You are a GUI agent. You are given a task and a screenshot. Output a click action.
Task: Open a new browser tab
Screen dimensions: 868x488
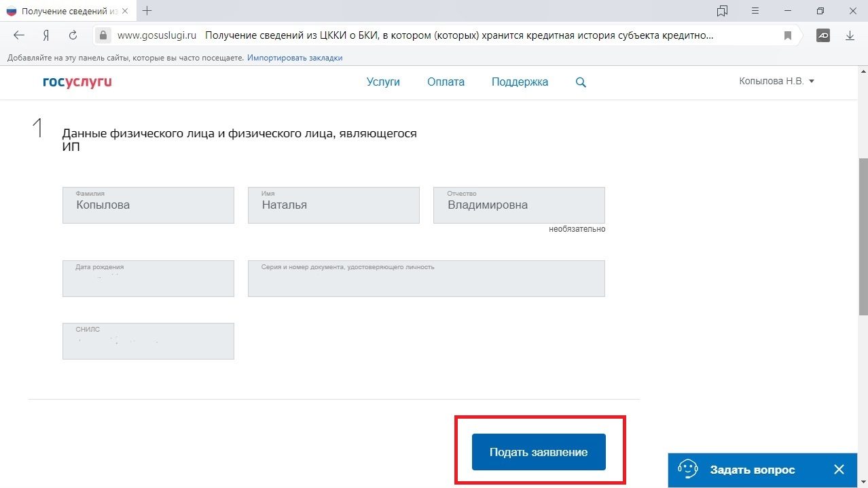pyautogui.click(x=147, y=11)
